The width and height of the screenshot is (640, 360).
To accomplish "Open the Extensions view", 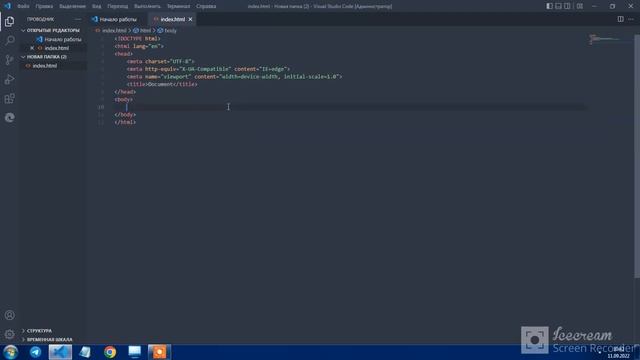I will [x=9, y=98].
